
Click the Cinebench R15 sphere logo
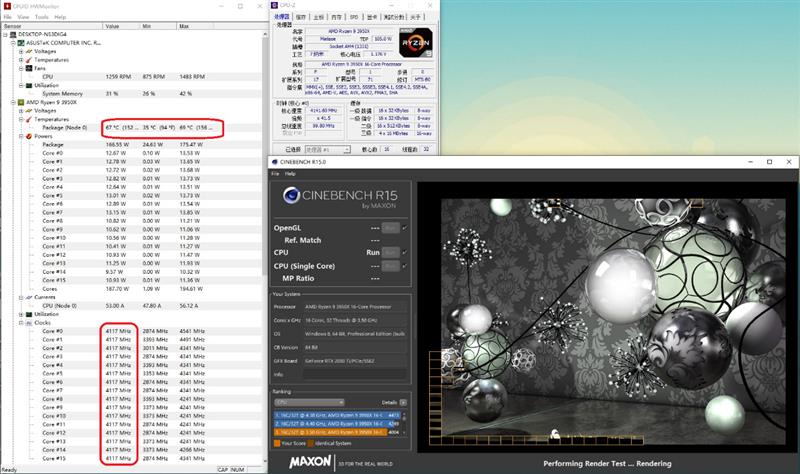pyautogui.click(x=291, y=195)
